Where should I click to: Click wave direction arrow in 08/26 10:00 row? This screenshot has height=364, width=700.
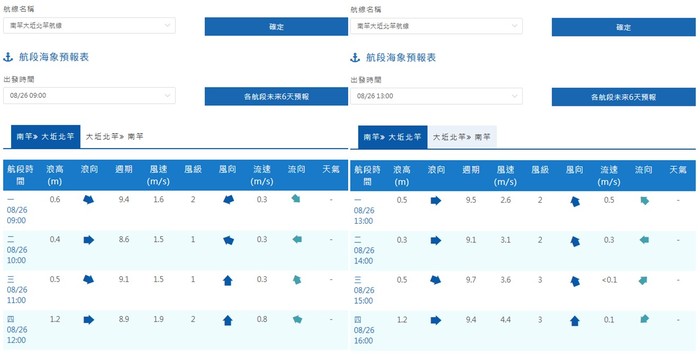coord(88,240)
